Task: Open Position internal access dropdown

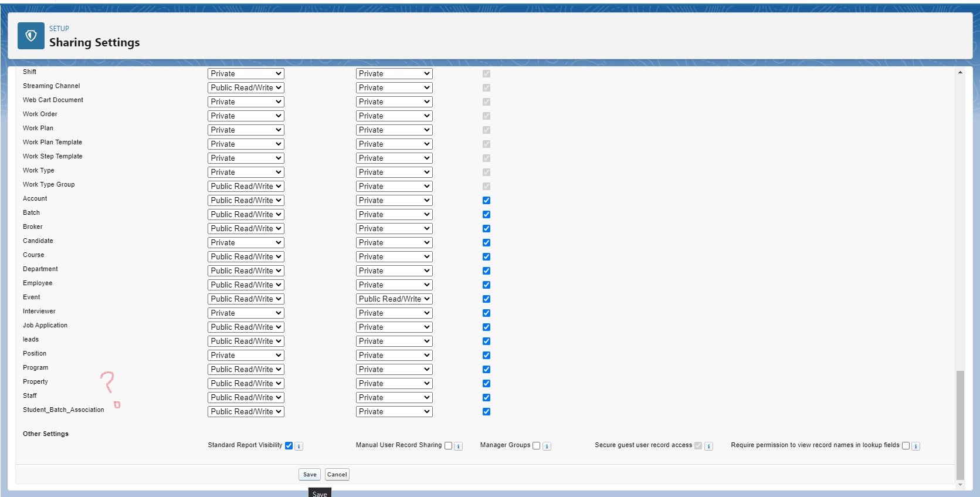Action: [x=246, y=355]
